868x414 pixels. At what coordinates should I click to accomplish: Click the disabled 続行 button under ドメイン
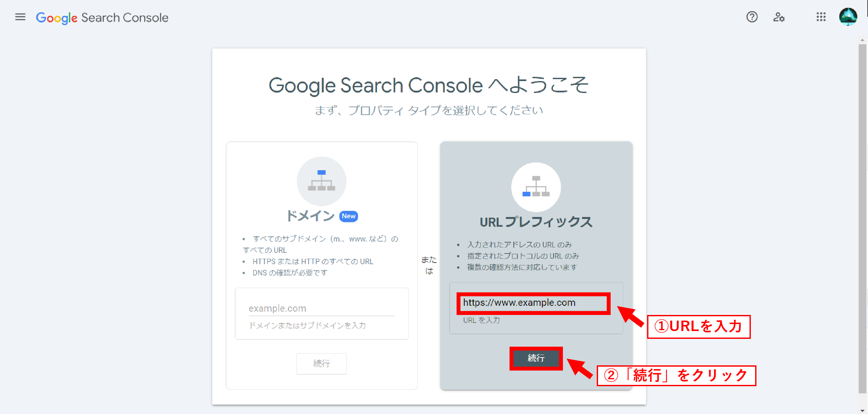(x=321, y=364)
